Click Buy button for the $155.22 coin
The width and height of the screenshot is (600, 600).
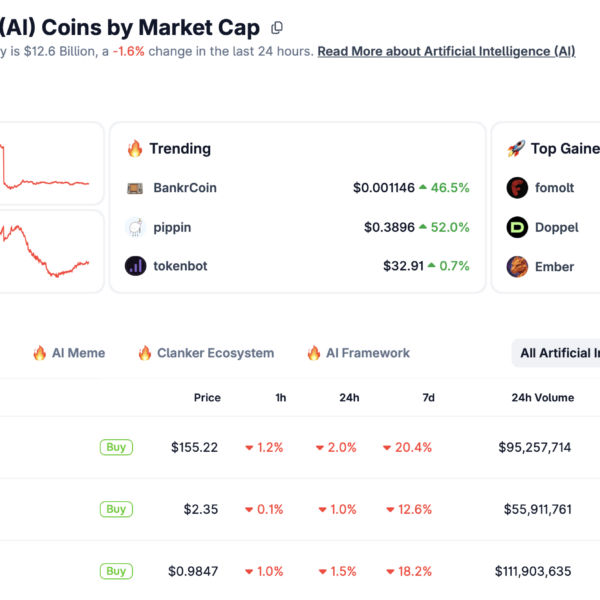coord(116,447)
